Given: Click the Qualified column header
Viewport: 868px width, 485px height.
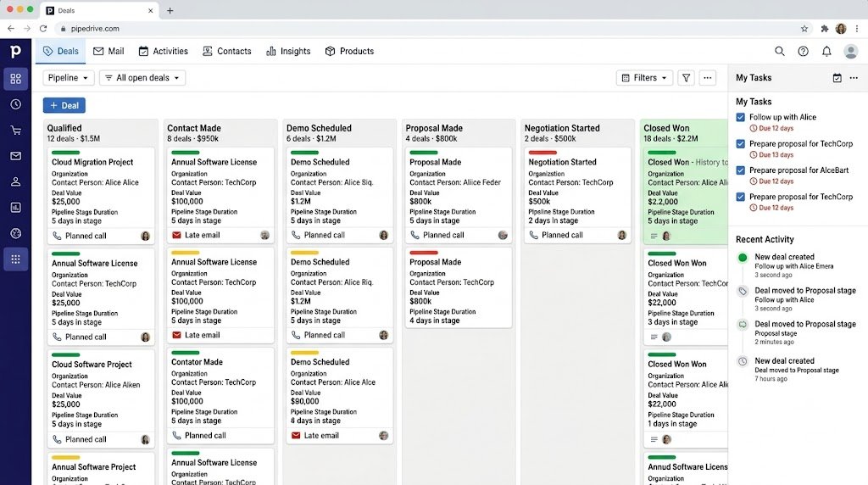Looking at the screenshot, I should pos(64,128).
